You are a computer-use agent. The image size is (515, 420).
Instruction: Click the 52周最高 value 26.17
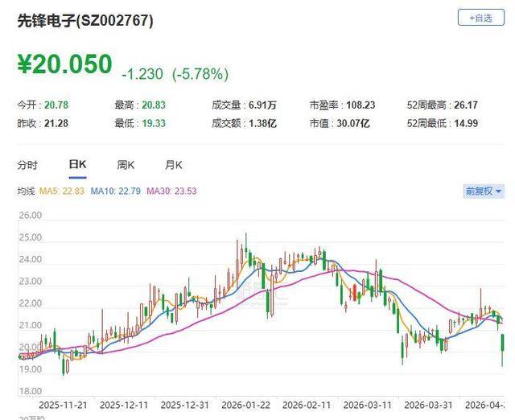point(466,105)
